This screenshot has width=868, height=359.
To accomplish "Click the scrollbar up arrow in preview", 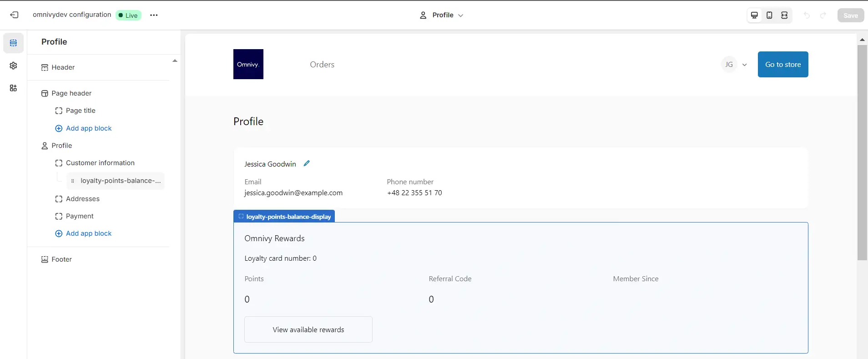I will point(862,40).
